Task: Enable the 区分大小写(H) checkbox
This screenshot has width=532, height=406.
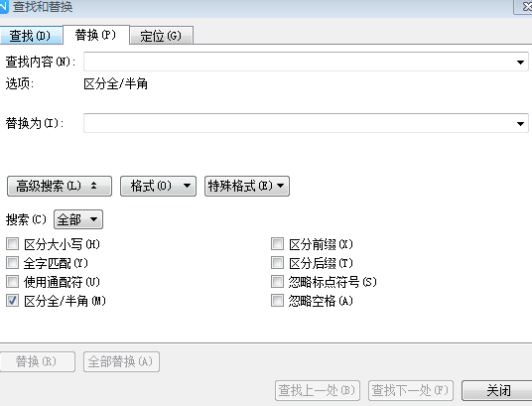Action: click(x=13, y=244)
